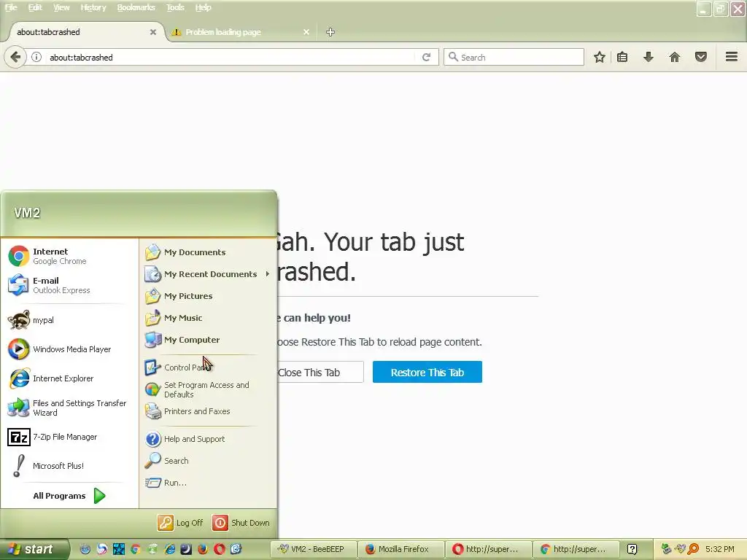Open 7-Zip File Manager
Screen dimensions: 747x560
coord(69,437)
